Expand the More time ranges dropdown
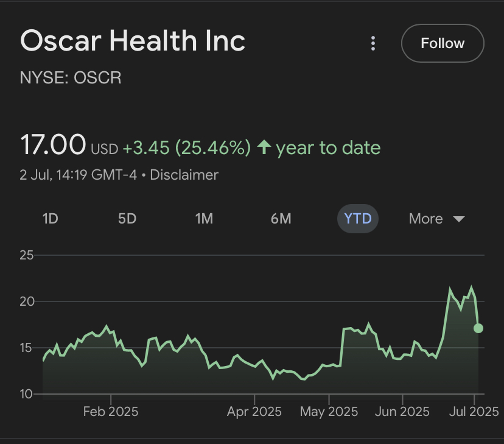 tap(436, 219)
